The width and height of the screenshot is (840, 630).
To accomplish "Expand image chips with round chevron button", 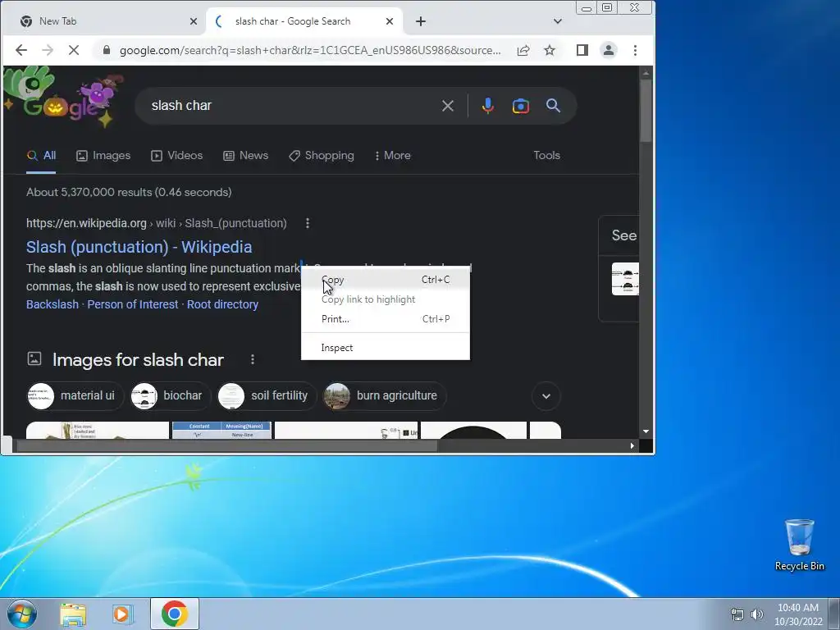I will 546,396.
